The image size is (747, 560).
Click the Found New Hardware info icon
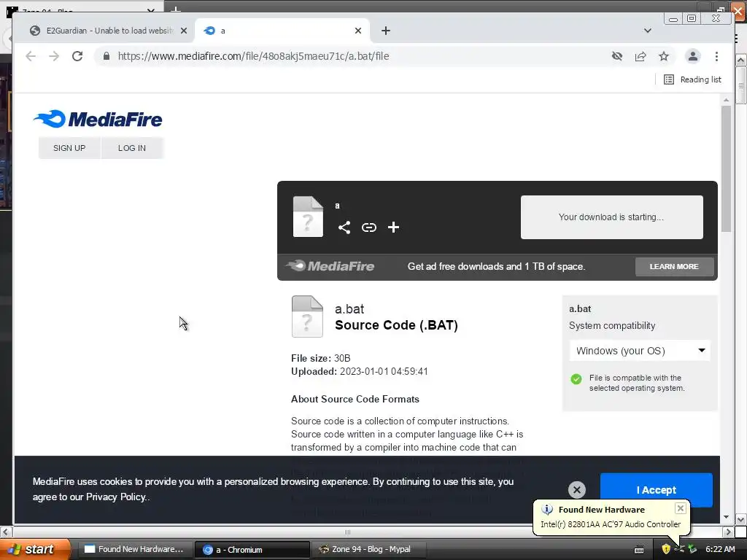coord(547,510)
